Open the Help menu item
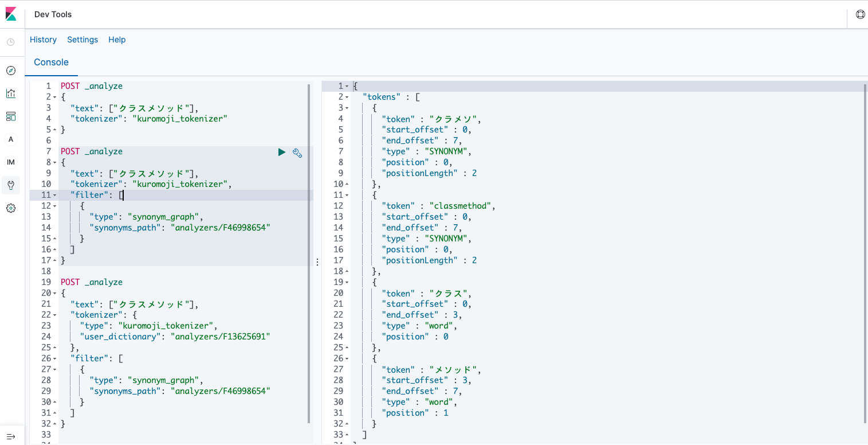868x445 pixels. 117,40
